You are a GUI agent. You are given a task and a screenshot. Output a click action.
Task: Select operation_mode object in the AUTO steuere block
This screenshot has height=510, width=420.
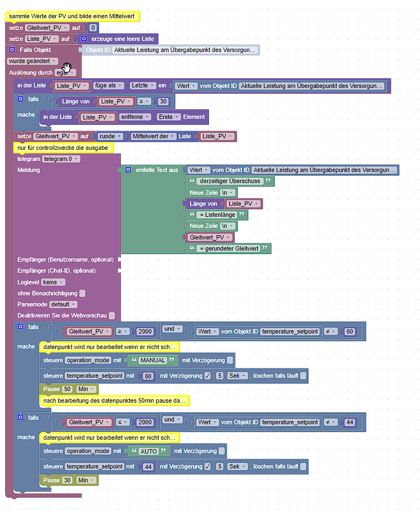click(x=88, y=451)
